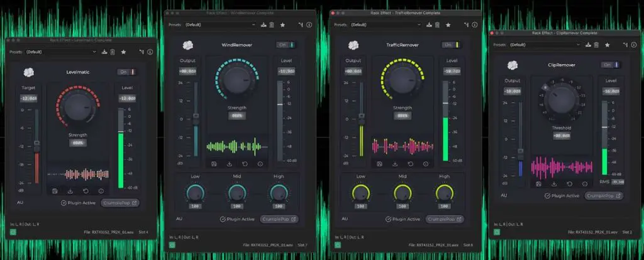This screenshot has width=644, height=260.
Task: Star the TrafficRemover effect as favorite
Action: pos(448,25)
